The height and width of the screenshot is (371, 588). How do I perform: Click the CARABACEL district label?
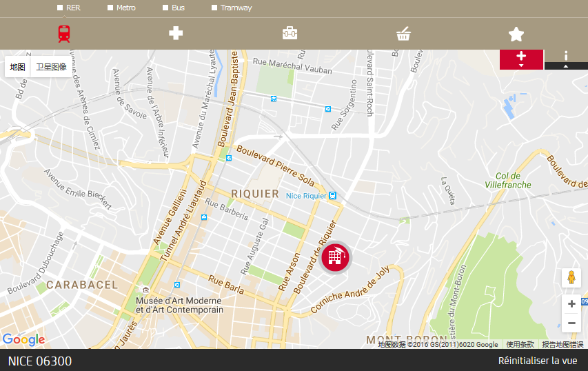click(82, 285)
